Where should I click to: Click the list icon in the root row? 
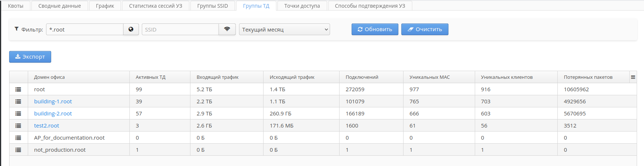pos(18,89)
